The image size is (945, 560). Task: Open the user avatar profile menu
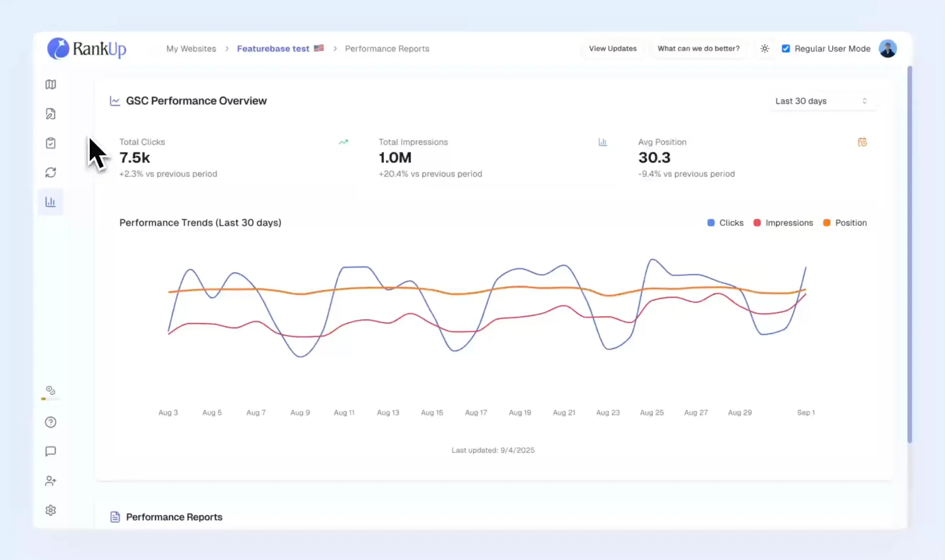tap(888, 49)
